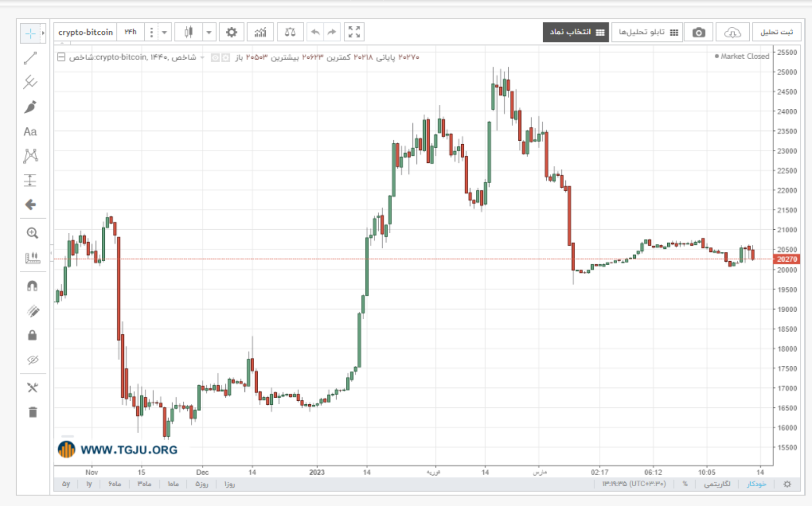Toggle stay in drawing mode pencil
Viewport: 812px width, 506px height.
32,311
